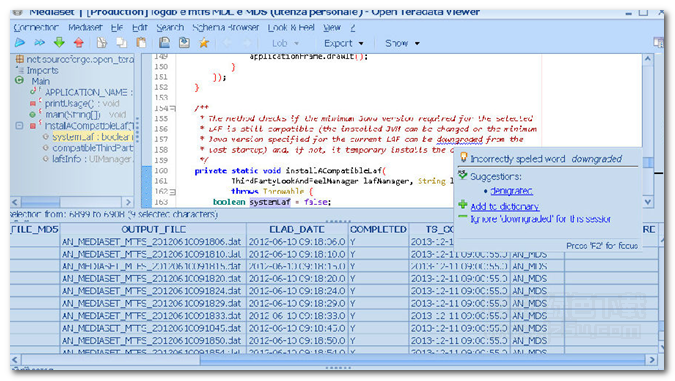Click cell AN_MEDIASET_MTFS_20120610091824.dat
The width and height of the screenshot is (675, 381).
pyautogui.click(x=152, y=291)
